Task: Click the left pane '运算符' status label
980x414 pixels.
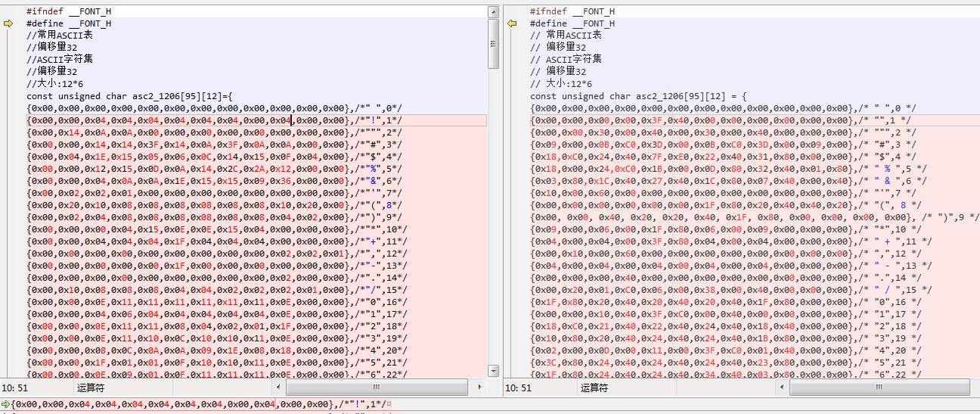Action: pos(91,388)
